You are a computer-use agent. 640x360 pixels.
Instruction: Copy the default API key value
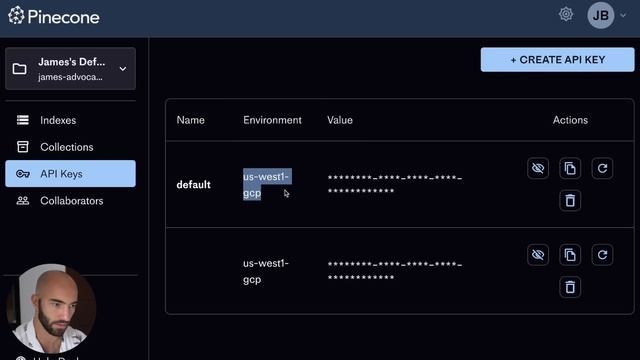(570, 168)
